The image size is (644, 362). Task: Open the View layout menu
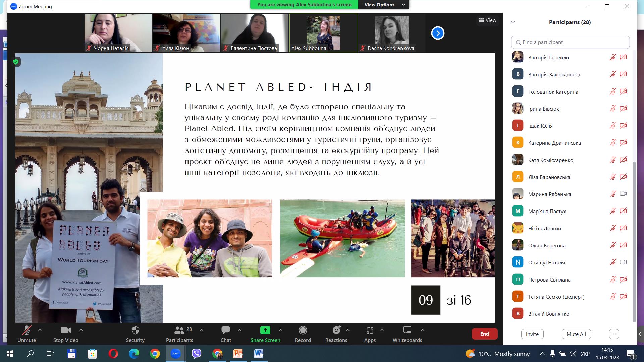pyautogui.click(x=487, y=20)
